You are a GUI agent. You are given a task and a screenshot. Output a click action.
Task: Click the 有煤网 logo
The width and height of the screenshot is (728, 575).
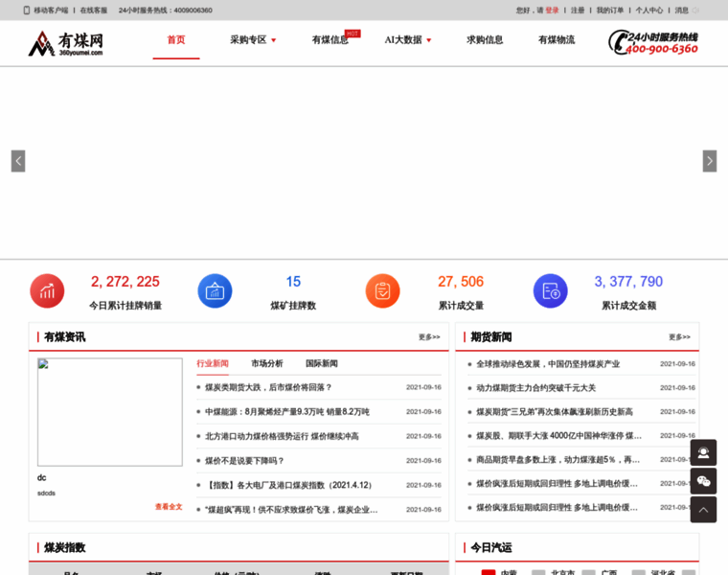(66, 43)
